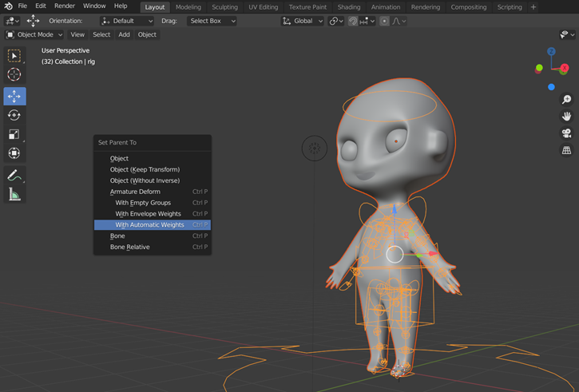This screenshot has height=392, width=579.
Task: Click the blue Z-axis move gizmo arrow
Action: tap(395, 210)
